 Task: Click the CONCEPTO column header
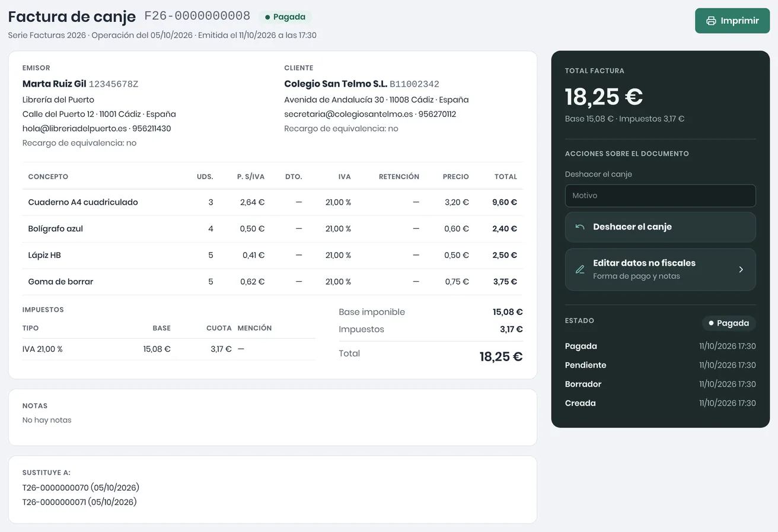click(x=48, y=177)
